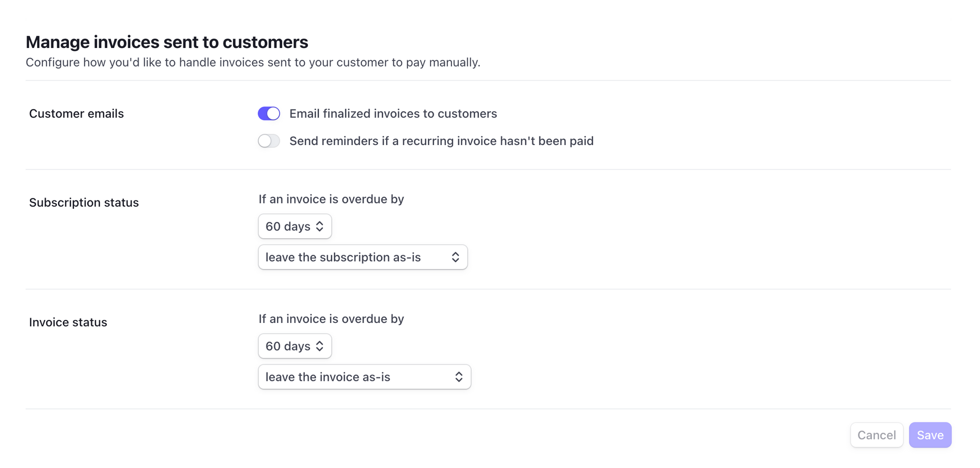The height and width of the screenshot is (468, 980).
Task: Click the "Manage invoices sent to customers" heading
Action: pos(167,42)
